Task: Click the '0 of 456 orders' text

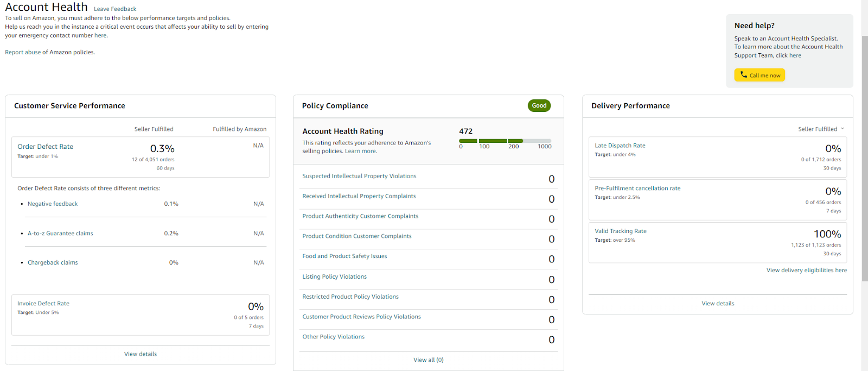Action: tap(823, 202)
